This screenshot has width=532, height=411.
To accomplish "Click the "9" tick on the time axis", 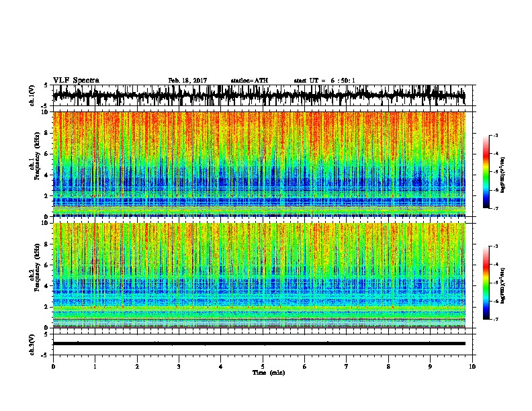I will click(x=430, y=367).
